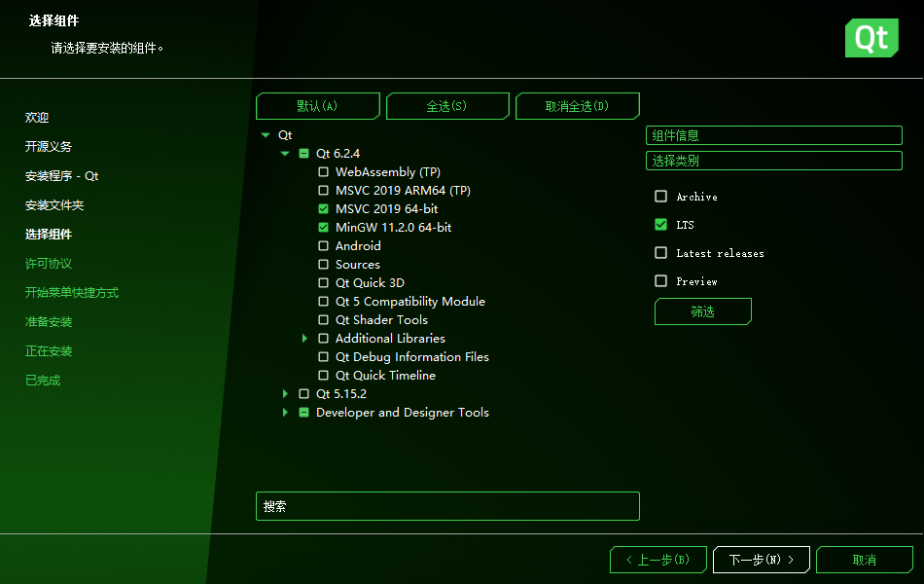Proceed with 下一步(N) button
The image size is (924, 584).
762,560
